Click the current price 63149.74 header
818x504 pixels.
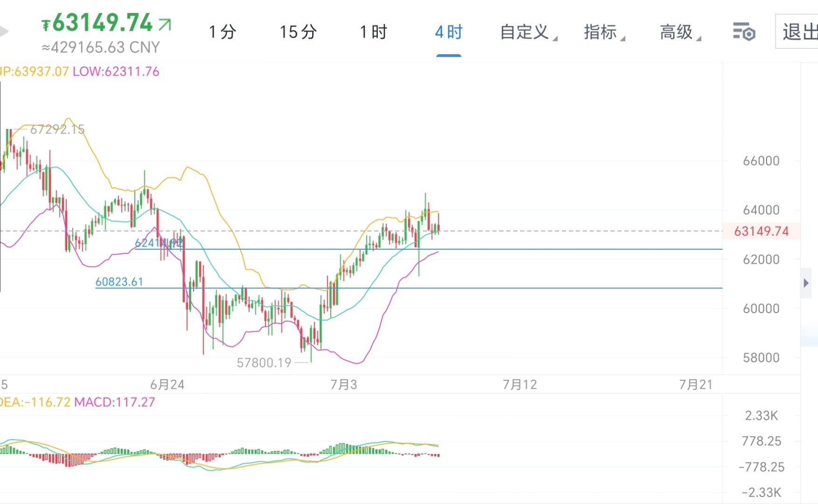pyautogui.click(x=97, y=23)
